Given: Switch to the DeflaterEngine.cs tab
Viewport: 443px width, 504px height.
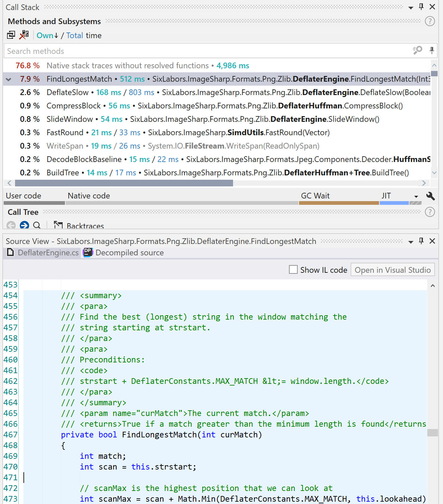Looking at the screenshot, I should pyautogui.click(x=43, y=253).
